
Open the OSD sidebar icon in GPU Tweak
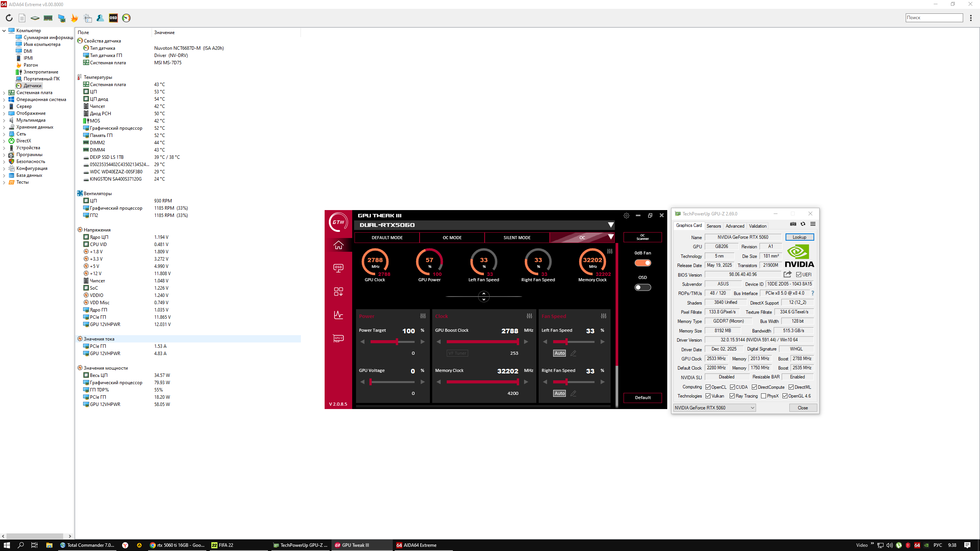(338, 268)
